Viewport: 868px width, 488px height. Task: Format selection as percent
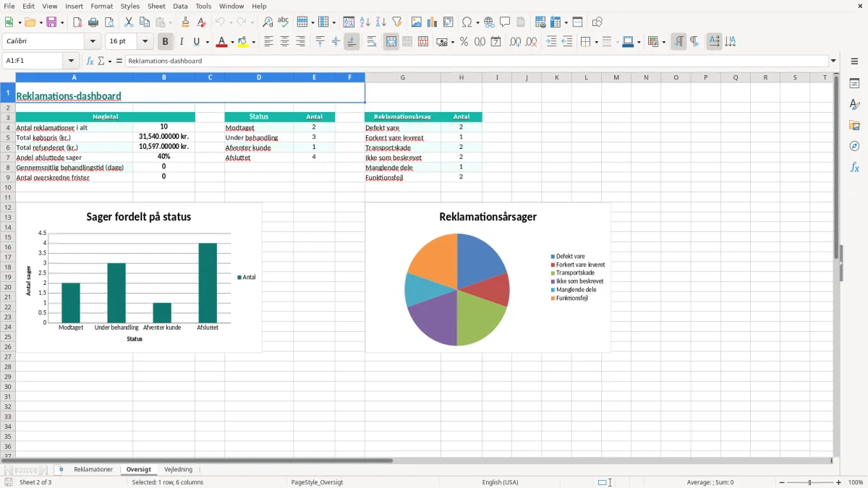[x=464, y=42]
